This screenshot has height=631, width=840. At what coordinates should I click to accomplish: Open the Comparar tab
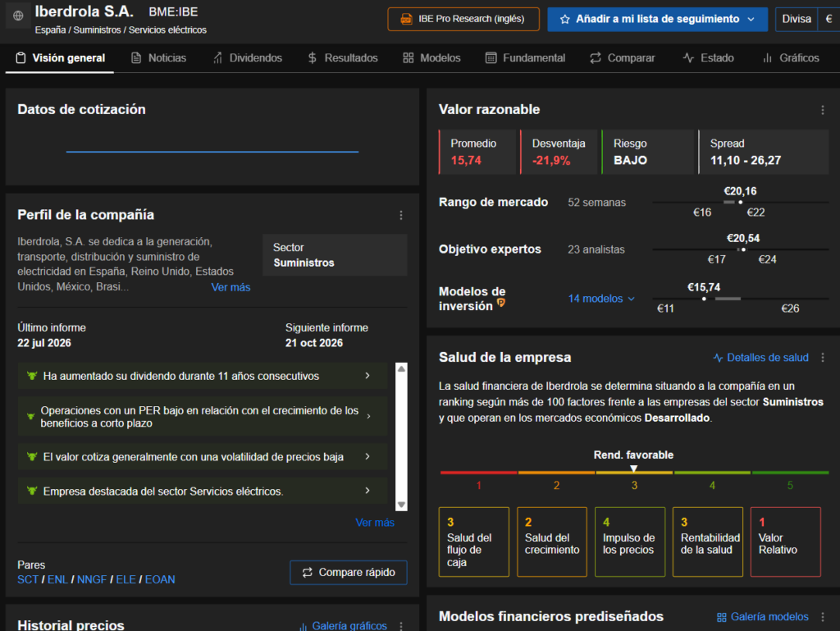tap(623, 58)
